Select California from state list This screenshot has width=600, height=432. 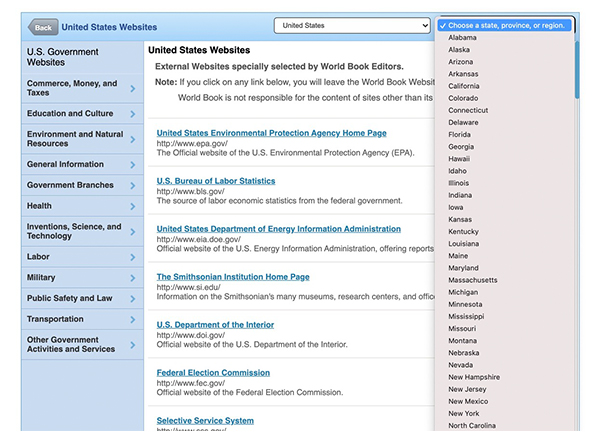pos(464,86)
